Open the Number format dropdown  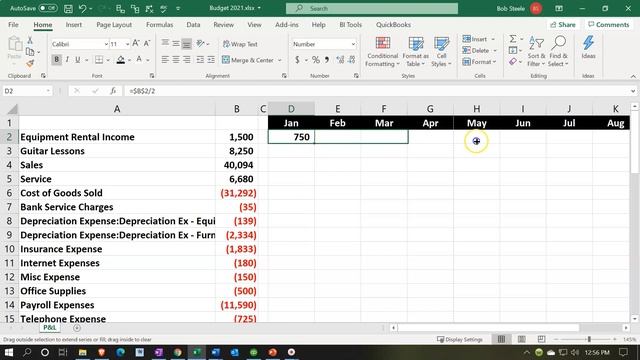(x=353, y=44)
